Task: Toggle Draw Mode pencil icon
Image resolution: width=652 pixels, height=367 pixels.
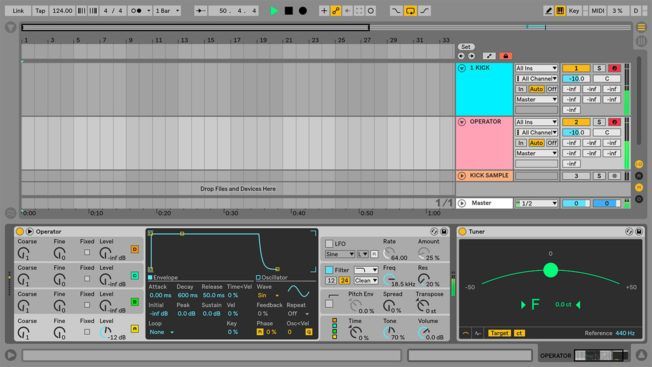Action: (x=548, y=11)
